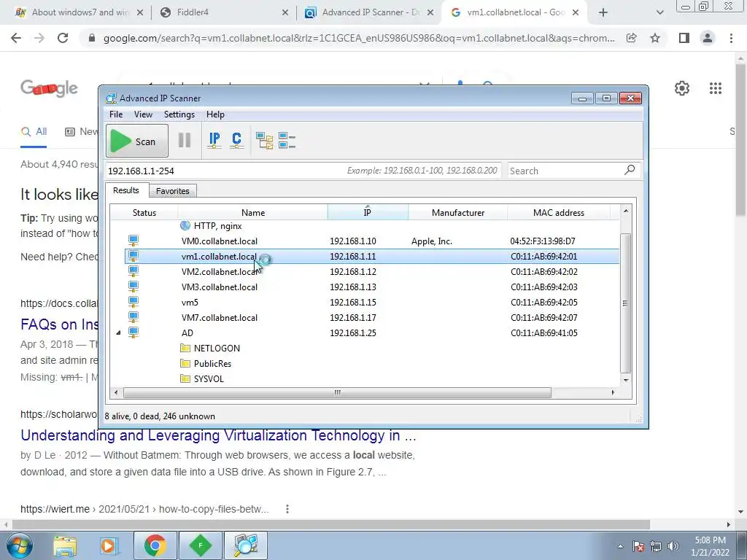Viewport: 747px width, 560px height.
Task: Click the down arrow of the results scrollbar
Action: [x=625, y=380]
